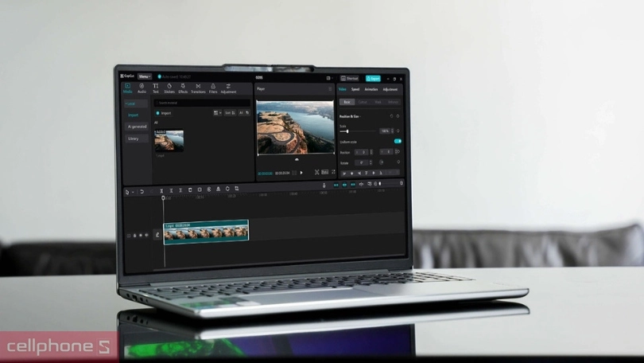Toggle the Uniform scale switch
This screenshot has width=644, height=363.
[x=398, y=141]
